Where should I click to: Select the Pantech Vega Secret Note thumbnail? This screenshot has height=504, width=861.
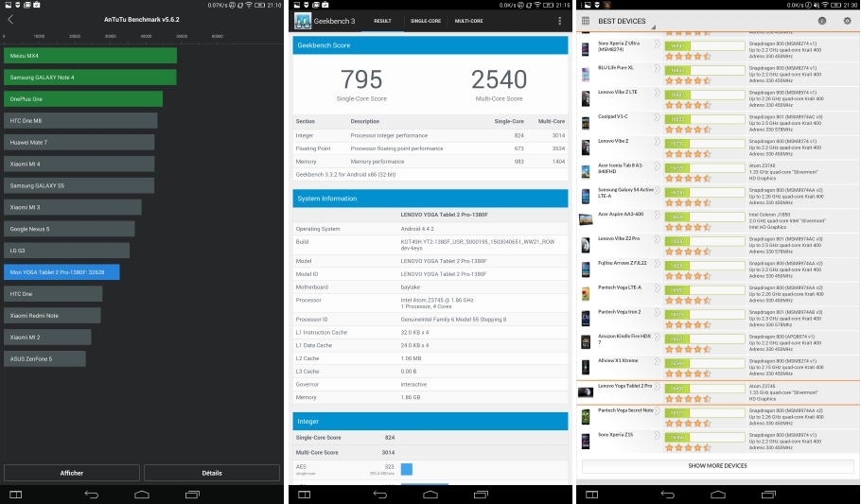click(586, 416)
